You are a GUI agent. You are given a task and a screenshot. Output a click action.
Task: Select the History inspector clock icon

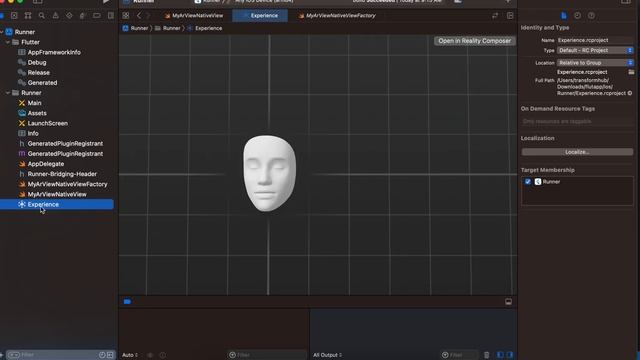click(578, 16)
